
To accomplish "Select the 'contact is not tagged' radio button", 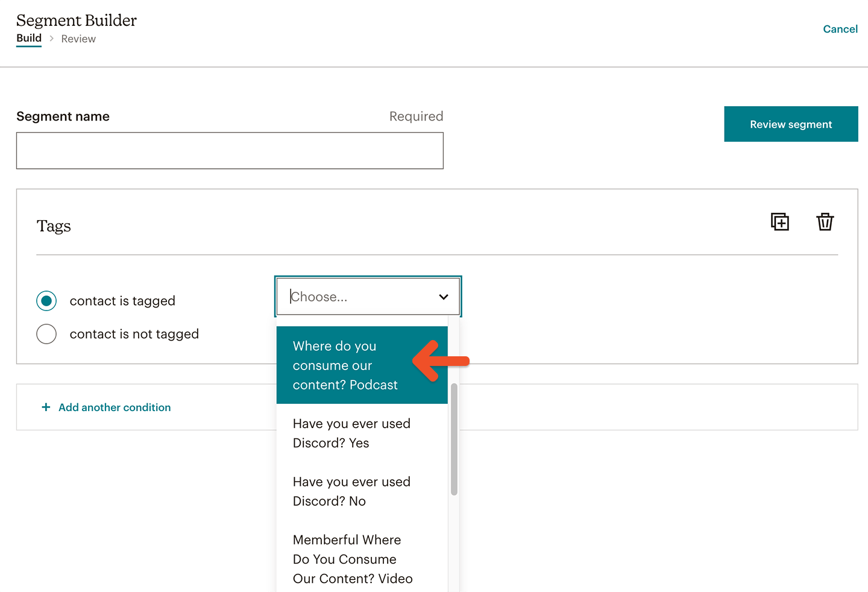I will [46, 334].
